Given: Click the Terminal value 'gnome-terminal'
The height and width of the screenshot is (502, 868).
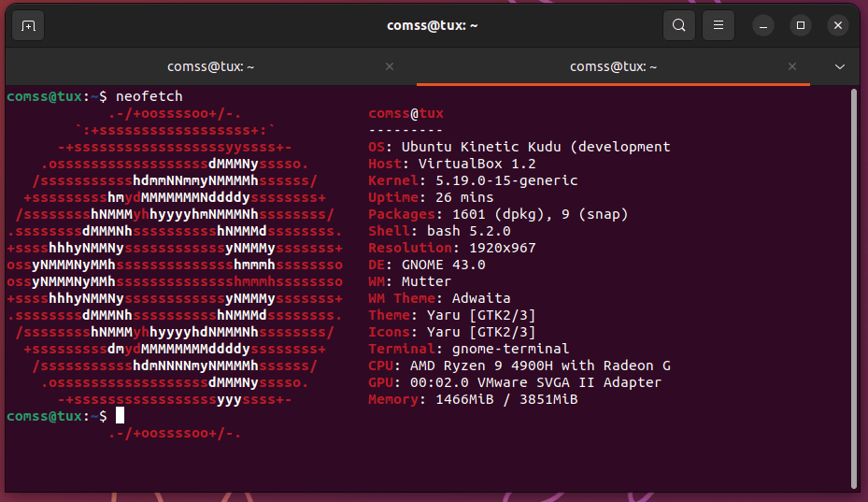Looking at the screenshot, I should pos(510,349).
